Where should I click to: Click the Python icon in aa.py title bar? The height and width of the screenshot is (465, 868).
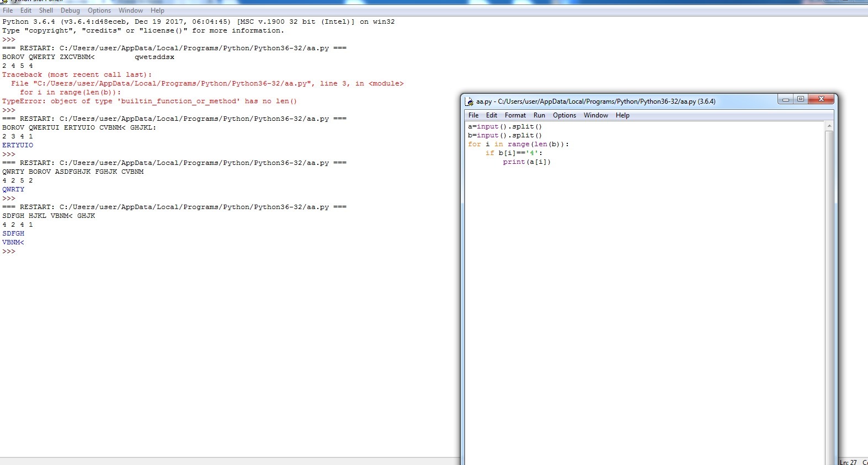click(x=470, y=101)
